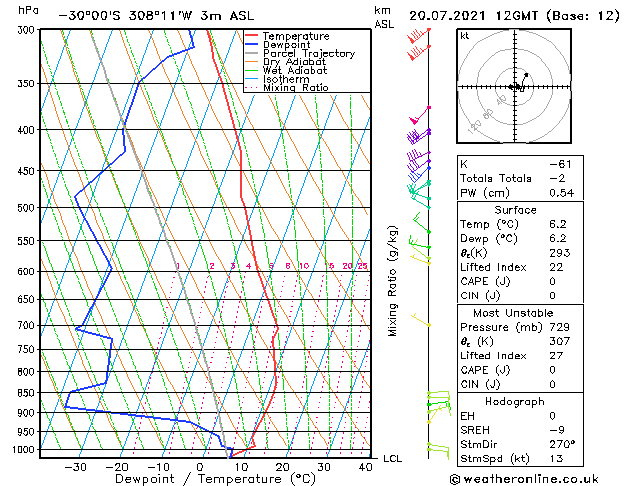Viewport: 629px width, 486px height.
Task: Click the 40 temperature axis tick label
Action: point(365,467)
